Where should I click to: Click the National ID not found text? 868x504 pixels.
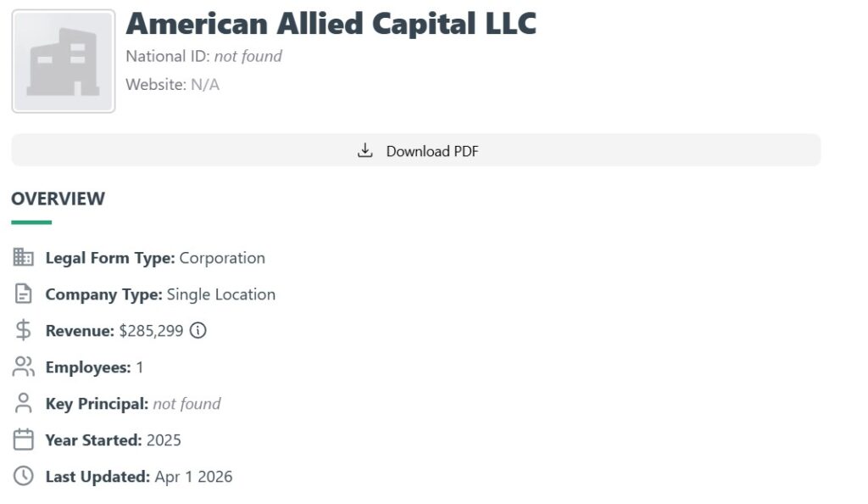pos(248,56)
